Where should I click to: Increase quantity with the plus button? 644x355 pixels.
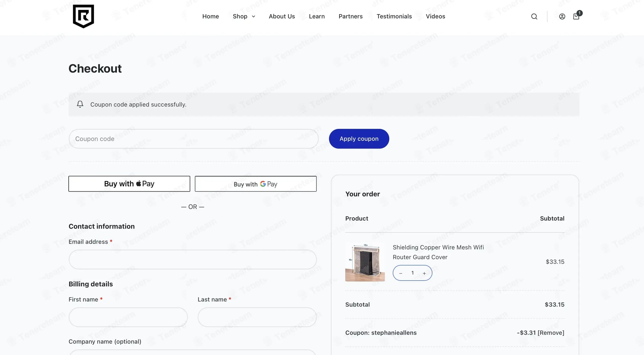coord(424,273)
